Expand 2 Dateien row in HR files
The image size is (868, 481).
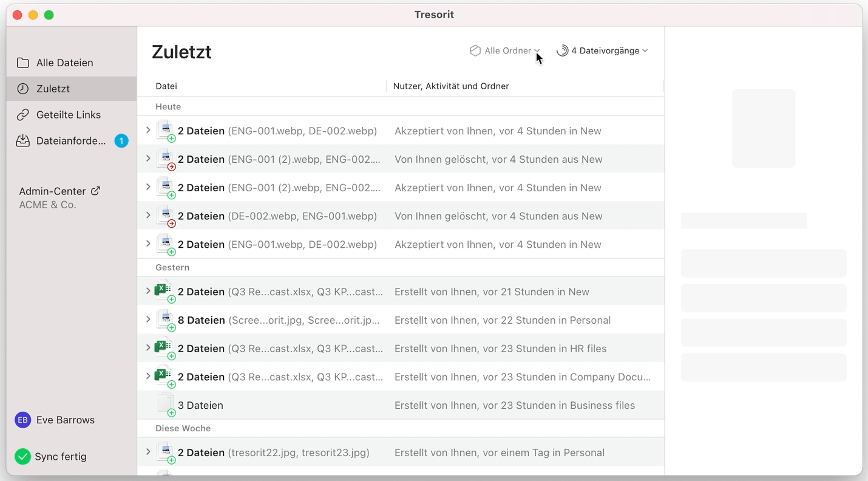tap(148, 348)
